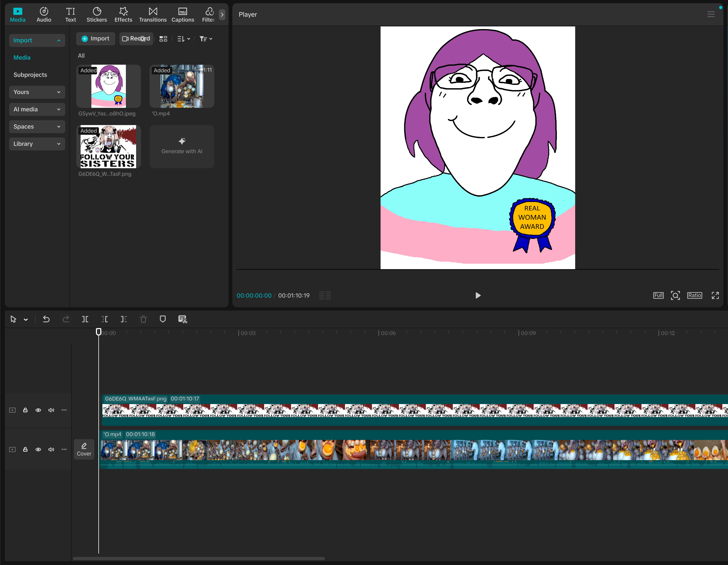This screenshot has height=565, width=728.
Task: Lock the 'O.mp4 main track
Action: [x=25, y=450]
